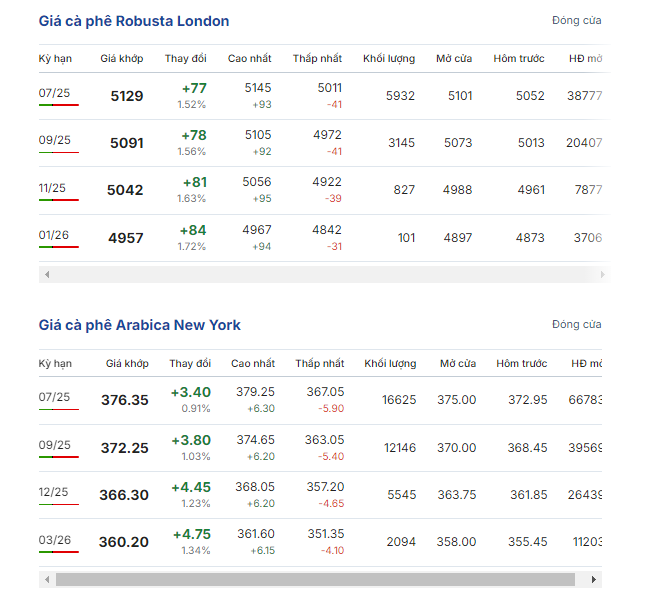Click Arabica lowest price 351.35
Screen dimensions: 645x596
pyautogui.click(x=326, y=533)
